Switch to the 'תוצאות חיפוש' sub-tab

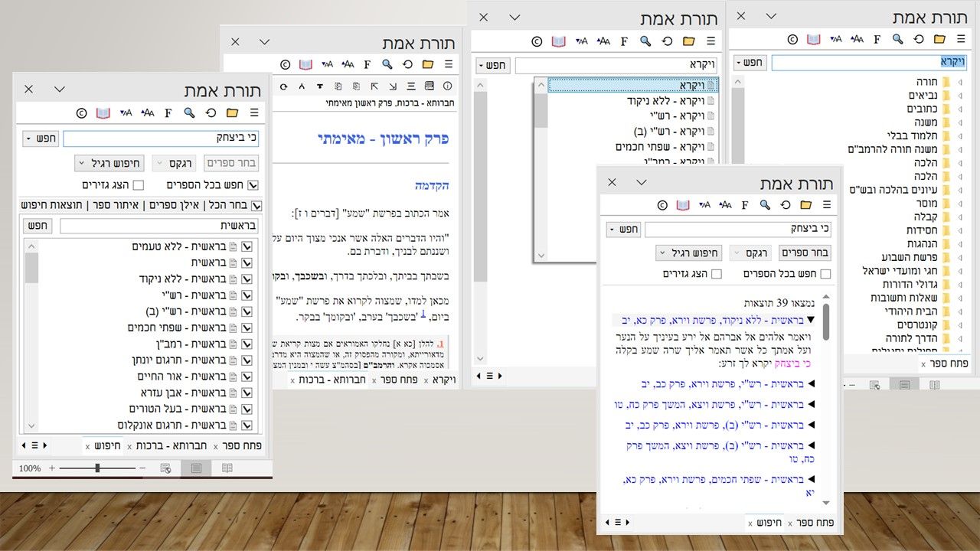click(53, 205)
